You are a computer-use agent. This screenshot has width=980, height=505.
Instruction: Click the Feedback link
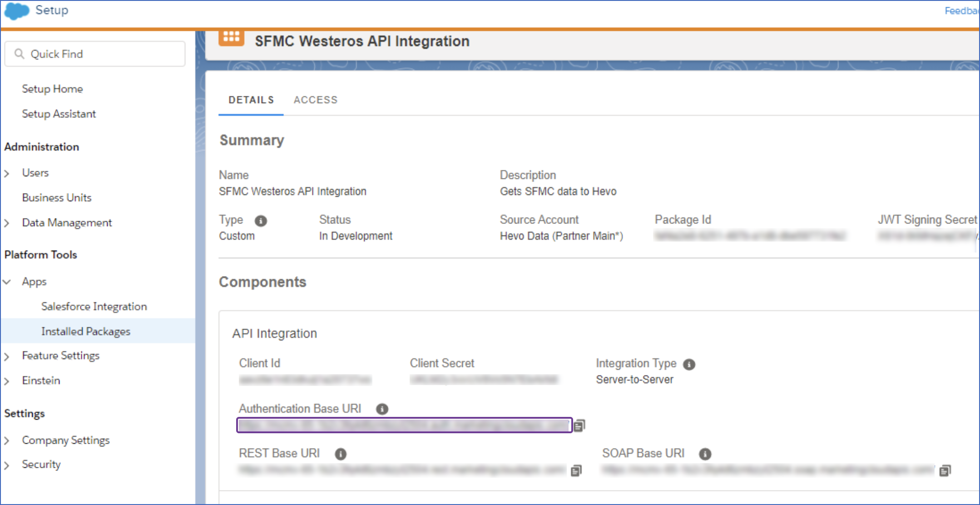962,10
